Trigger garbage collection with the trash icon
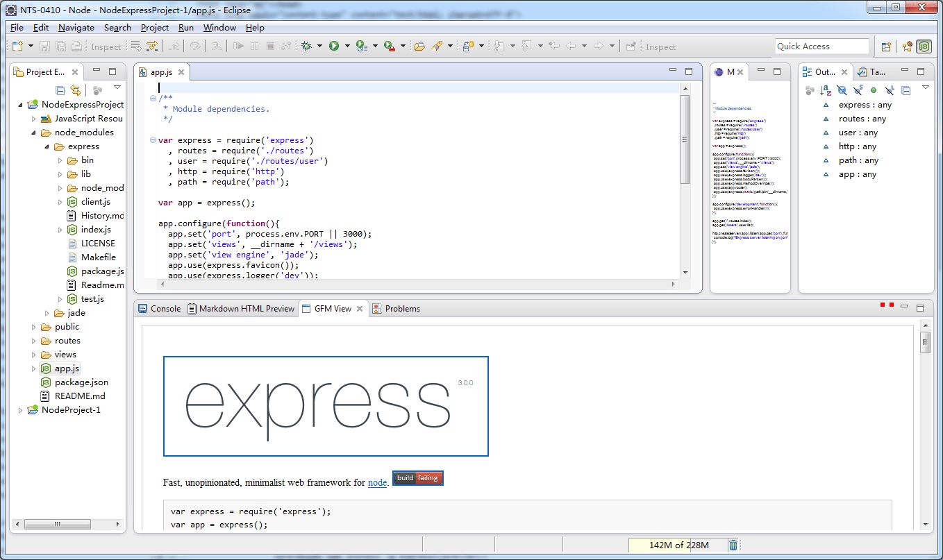The image size is (943, 560). [x=733, y=545]
